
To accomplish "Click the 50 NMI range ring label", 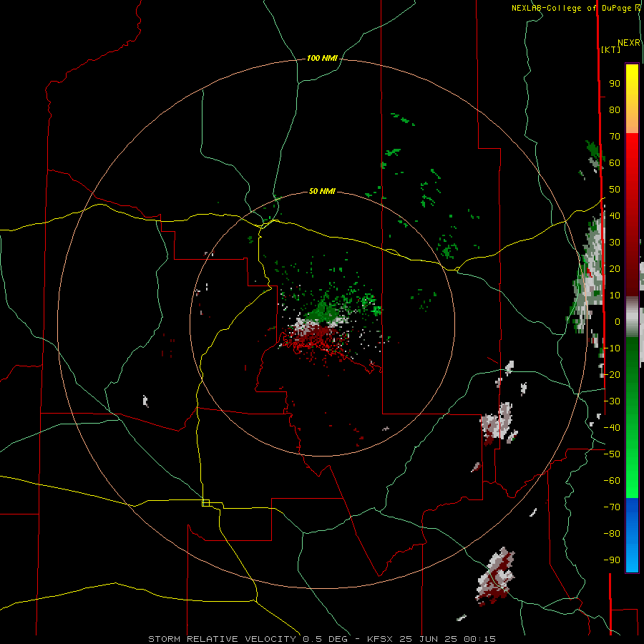I will pyautogui.click(x=322, y=191).
